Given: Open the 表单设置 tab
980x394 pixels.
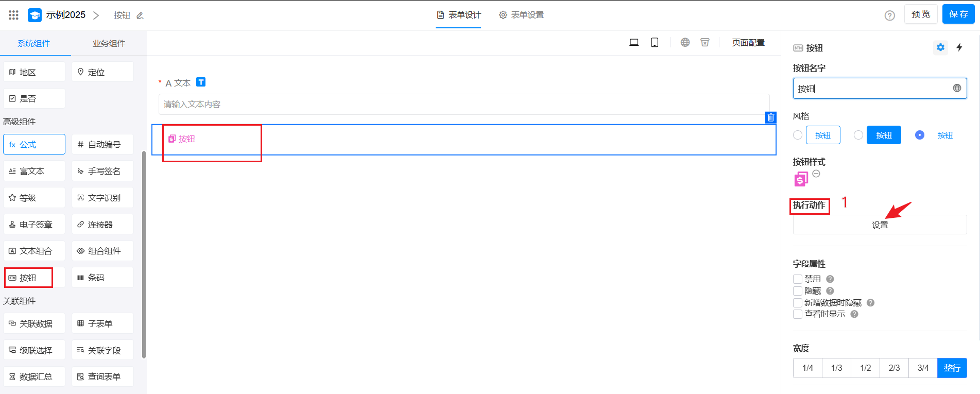Looking at the screenshot, I should 521,15.
